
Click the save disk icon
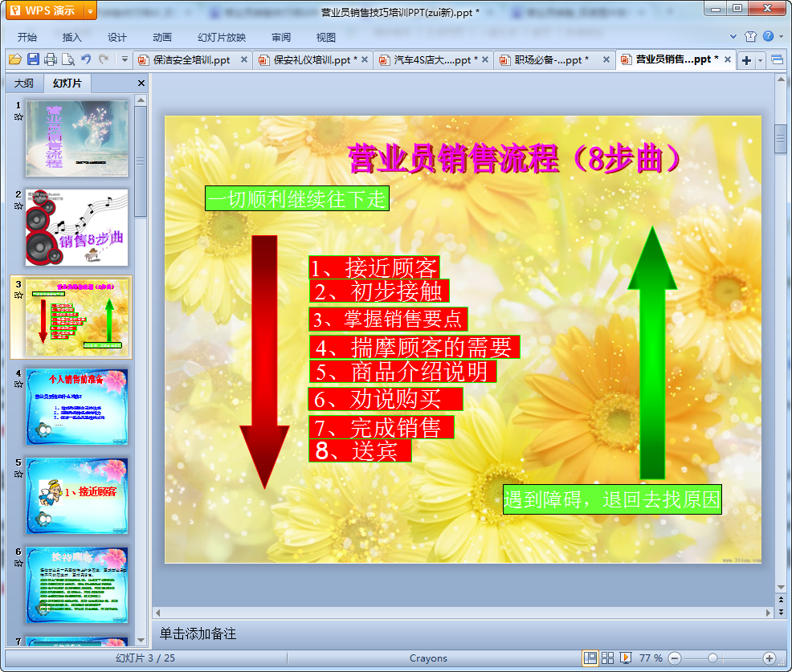point(34,59)
